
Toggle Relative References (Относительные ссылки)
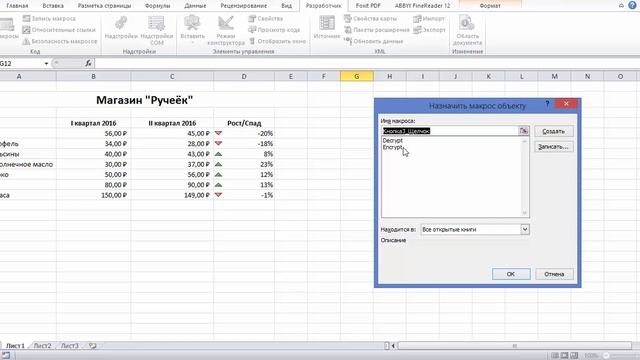click(x=59, y=30)
